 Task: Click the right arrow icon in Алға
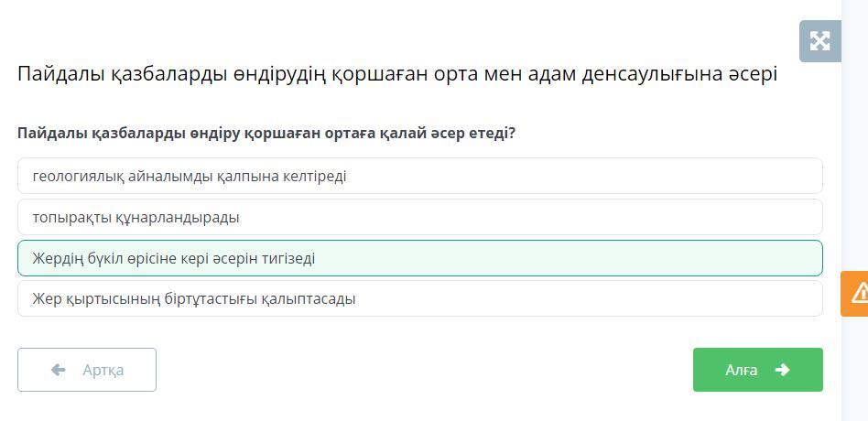782,370
